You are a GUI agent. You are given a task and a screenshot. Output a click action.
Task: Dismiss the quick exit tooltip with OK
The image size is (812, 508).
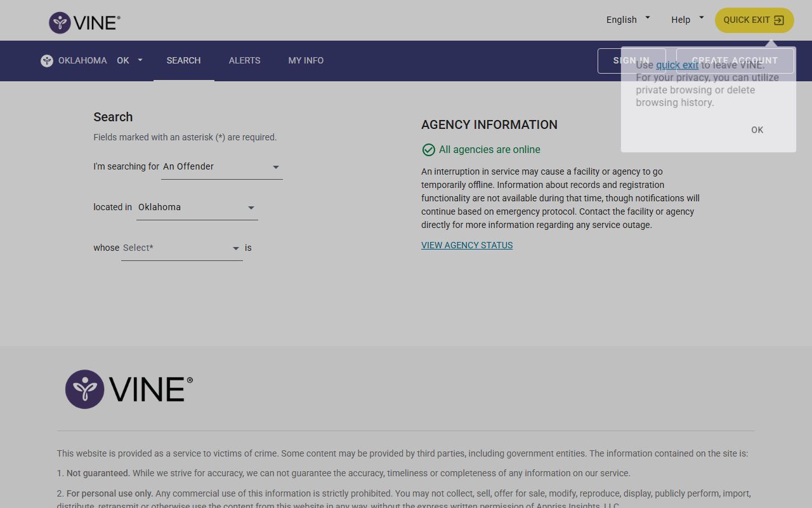[x=757, y=130]
